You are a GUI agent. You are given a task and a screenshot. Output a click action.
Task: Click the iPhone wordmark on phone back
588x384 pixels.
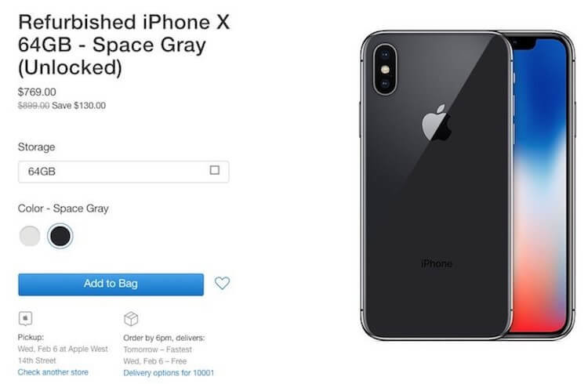(437, 264)
